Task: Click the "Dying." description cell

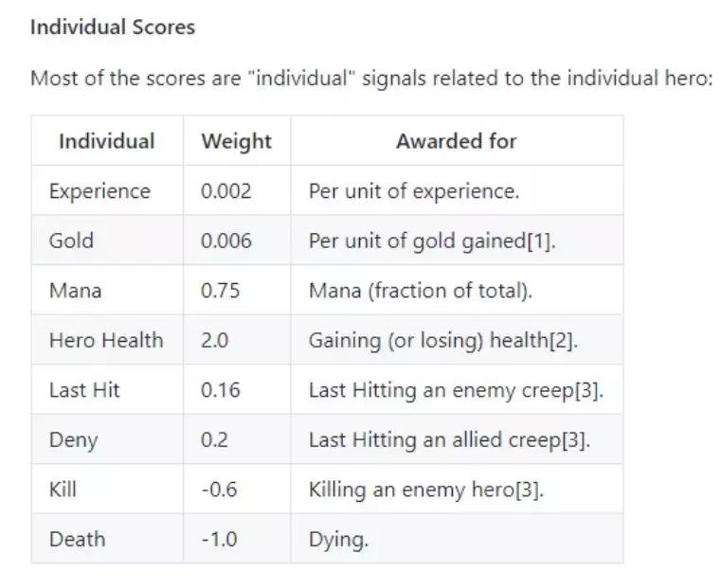Action: coord(338,540)
